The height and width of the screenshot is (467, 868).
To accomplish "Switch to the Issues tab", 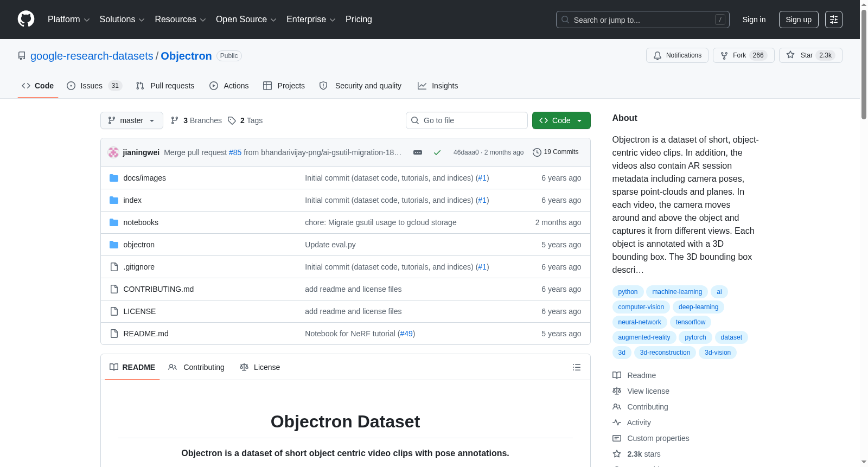I will coord(94,86).
